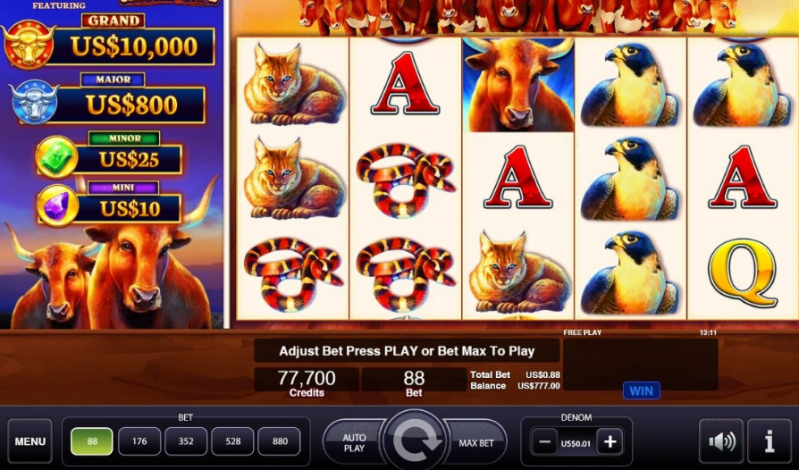Click the blue WIN indicator
This screenshot has width=799, height=470.
click(641, 391)
